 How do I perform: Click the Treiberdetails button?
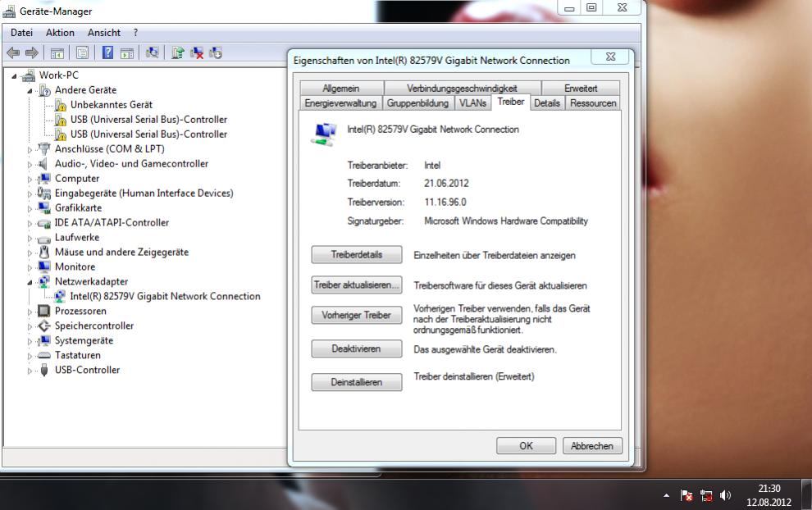(x=356, y=255)
